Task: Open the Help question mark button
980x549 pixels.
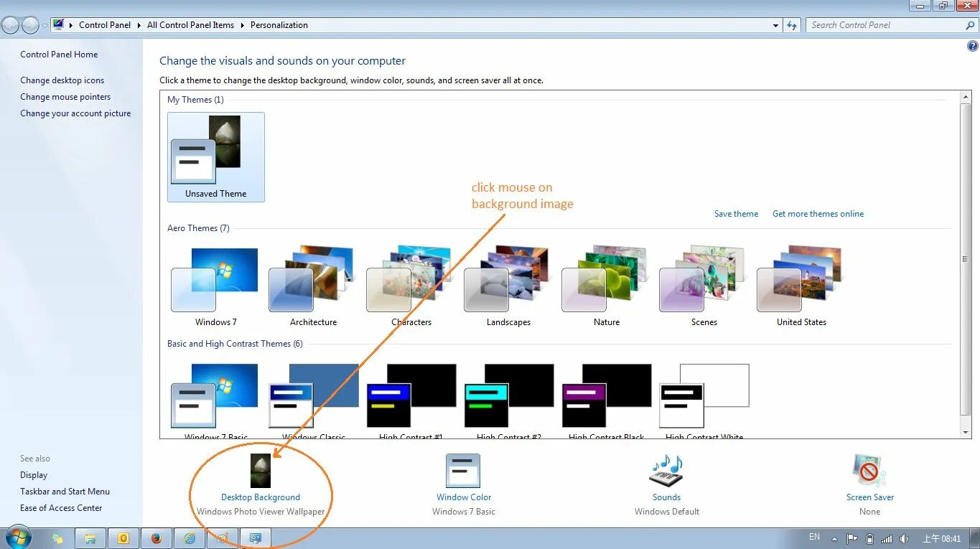Action: tap(973, 47)
